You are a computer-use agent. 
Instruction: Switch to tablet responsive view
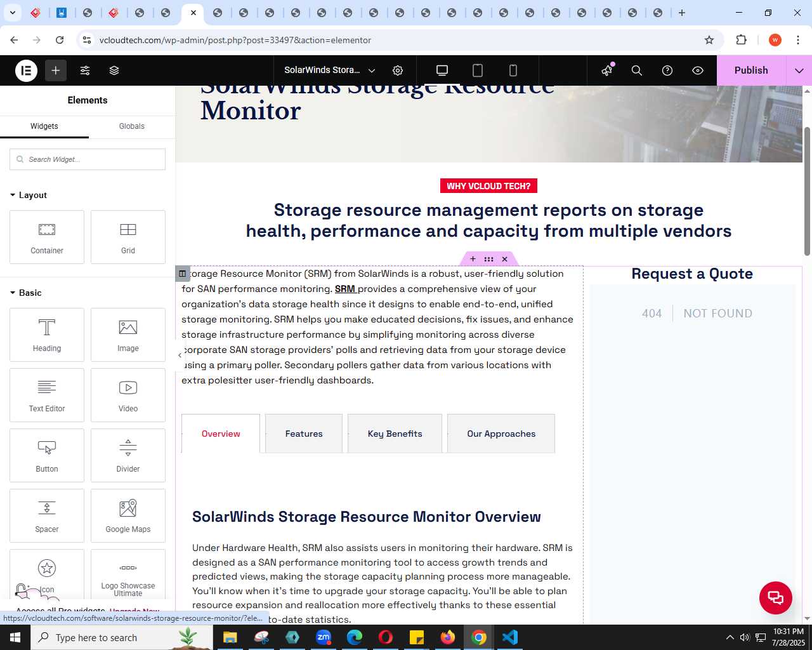pyautogui.click(x=478, y=70)
